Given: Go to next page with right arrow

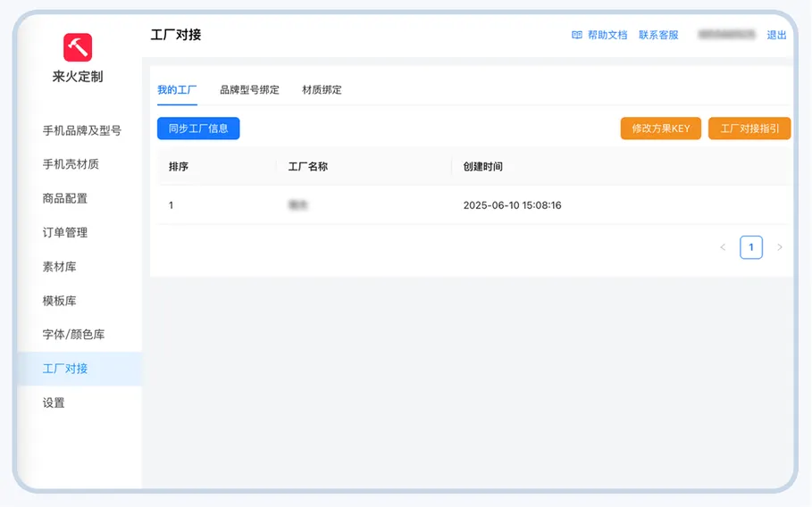Looking at the screenshot, I should pyautogui.click(x=780, y=247).
